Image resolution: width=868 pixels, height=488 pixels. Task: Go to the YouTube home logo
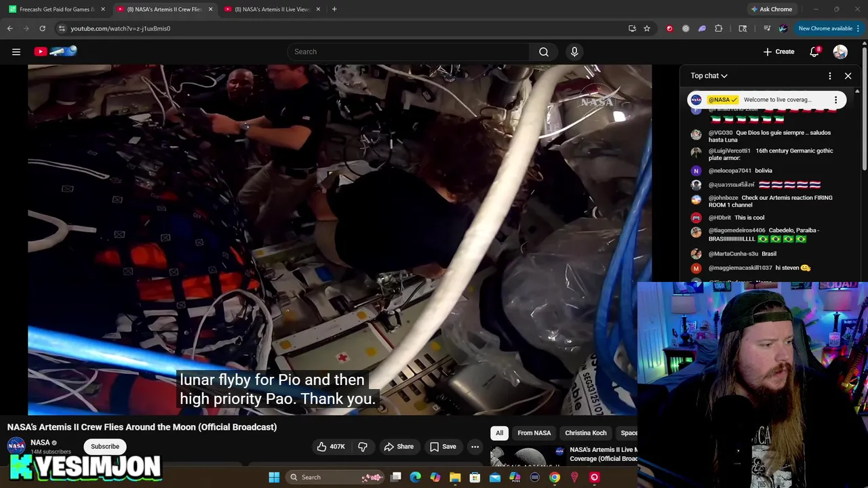click(x=56, y=52)
